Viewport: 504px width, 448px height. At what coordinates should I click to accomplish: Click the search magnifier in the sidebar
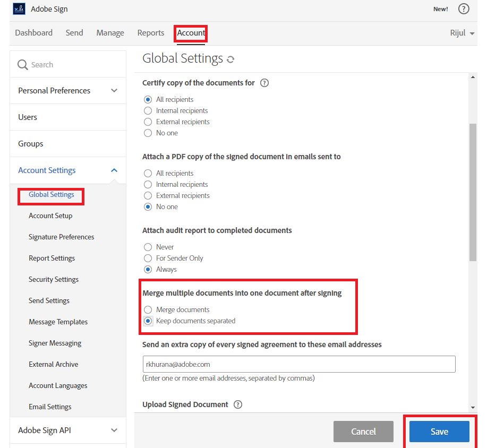pos(22,64)
